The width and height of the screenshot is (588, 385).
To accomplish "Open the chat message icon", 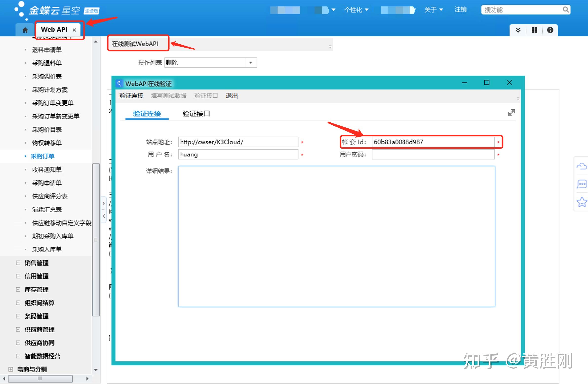I will [582, 184].
